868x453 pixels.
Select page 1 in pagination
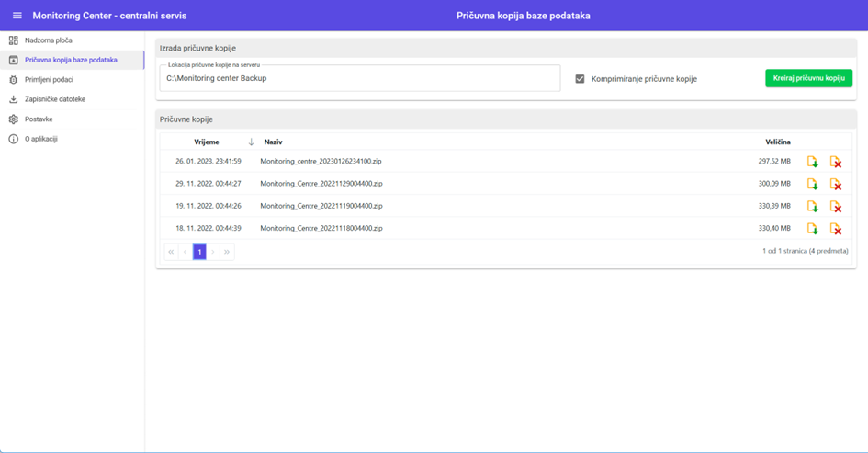point(198,252)
